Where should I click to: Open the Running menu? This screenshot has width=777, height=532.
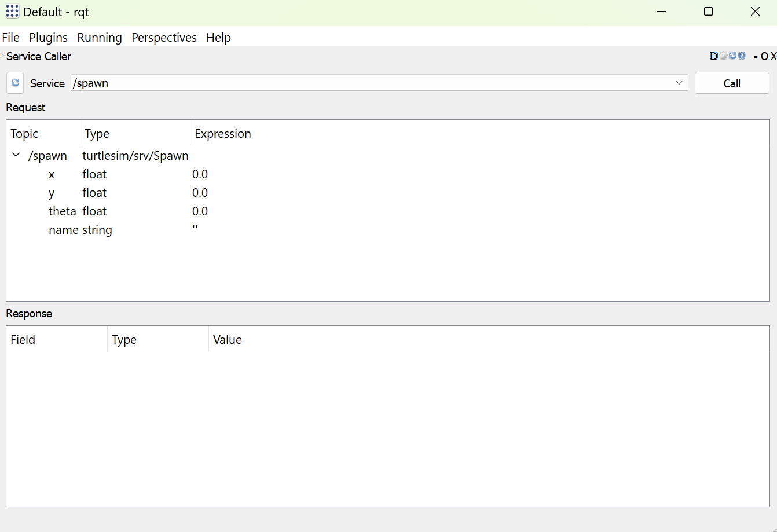pyautogui.click(x=100, y=38)
